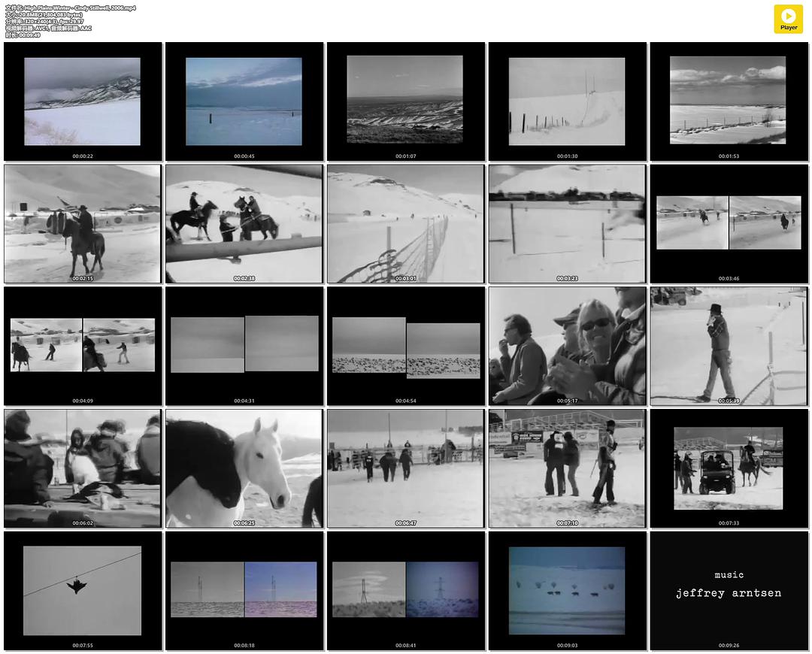Open the snowy fence slope thumbnail at 00:01:30
The height and width of the screenshot is (654, 812).
pos(567,101)
